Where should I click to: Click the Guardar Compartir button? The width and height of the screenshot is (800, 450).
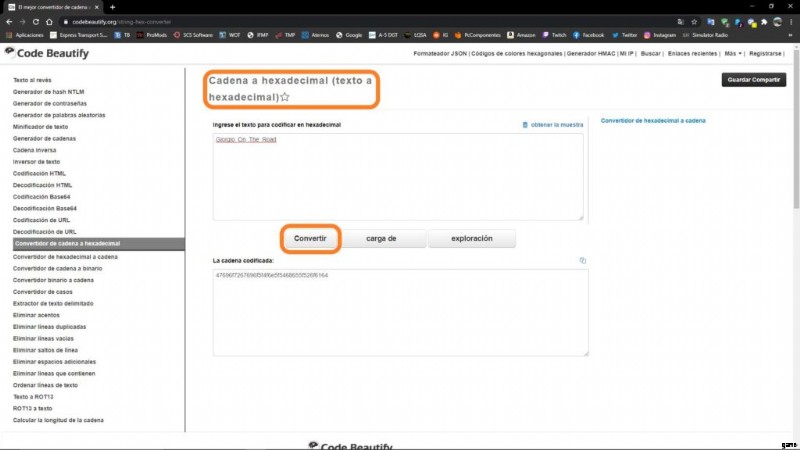tap(753, 79)
